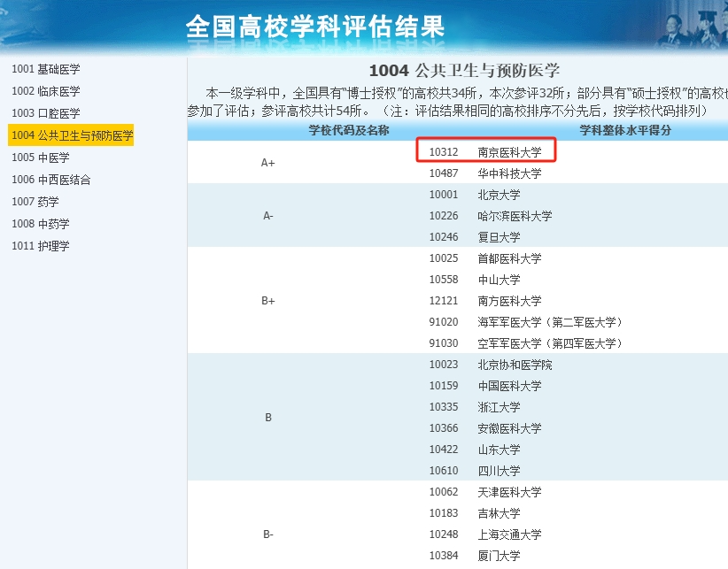
Task: Click school code 10023
Action: (444, 365)
